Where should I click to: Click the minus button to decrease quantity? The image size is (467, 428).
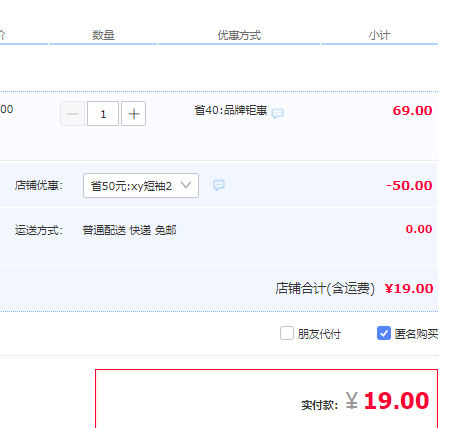point(72,114)
